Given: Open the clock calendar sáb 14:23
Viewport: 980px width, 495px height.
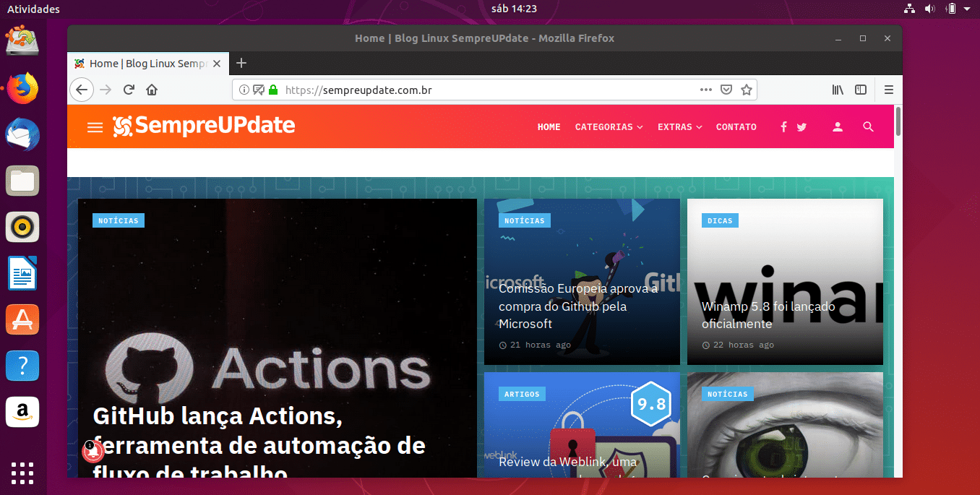Looking at the screenshot, I should tap(513, 9).
